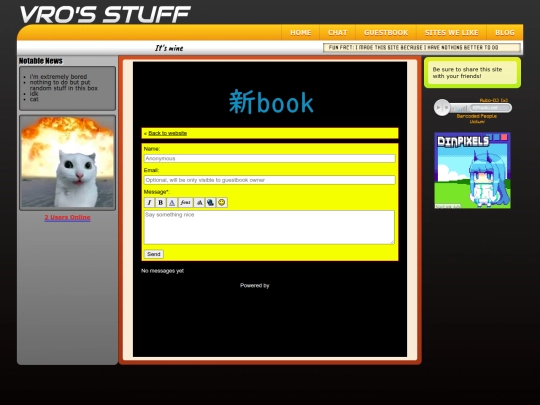Apply bold formatting in message toolbar

pos(160,202)
